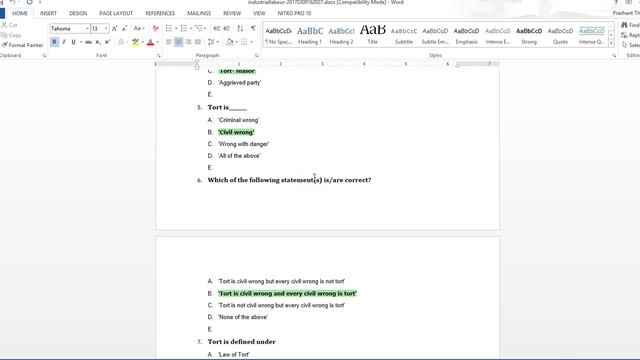The image size is (640, 360).
Task: Decrease font size with Shrink Font
Action: click(x=124, y=29)
